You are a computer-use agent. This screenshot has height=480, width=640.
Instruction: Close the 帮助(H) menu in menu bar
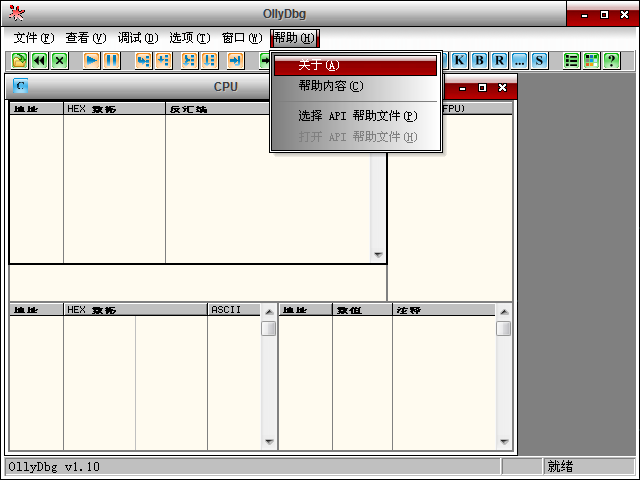[x=294, y=38]
